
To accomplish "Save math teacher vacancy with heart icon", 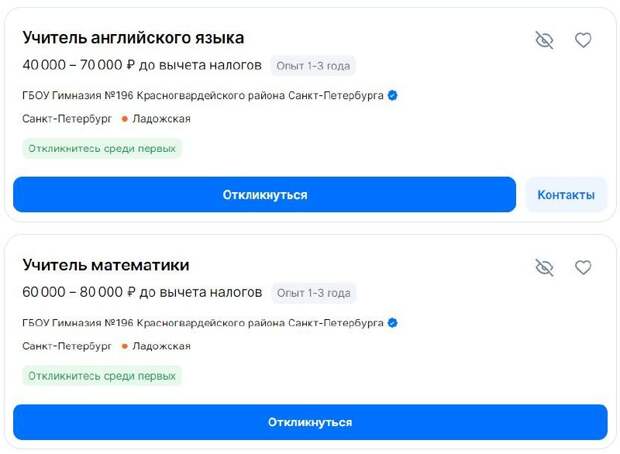I will 583,267.
